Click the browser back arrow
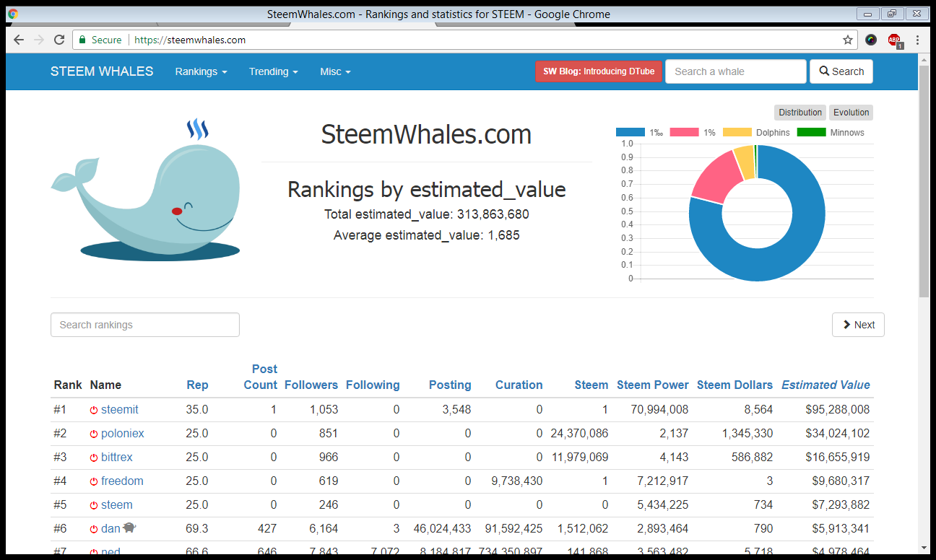 (x=19, y=40)
